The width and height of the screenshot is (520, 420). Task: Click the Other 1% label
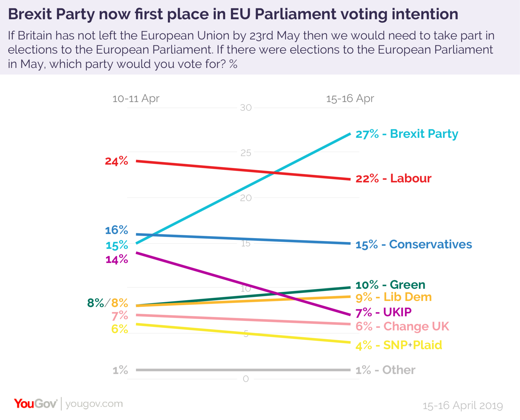coord(385,370)
